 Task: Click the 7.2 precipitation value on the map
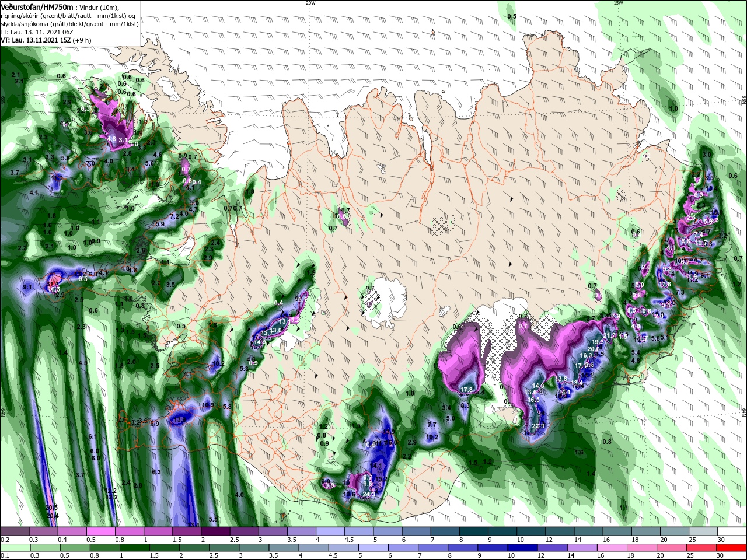click(x=174, y=216)
